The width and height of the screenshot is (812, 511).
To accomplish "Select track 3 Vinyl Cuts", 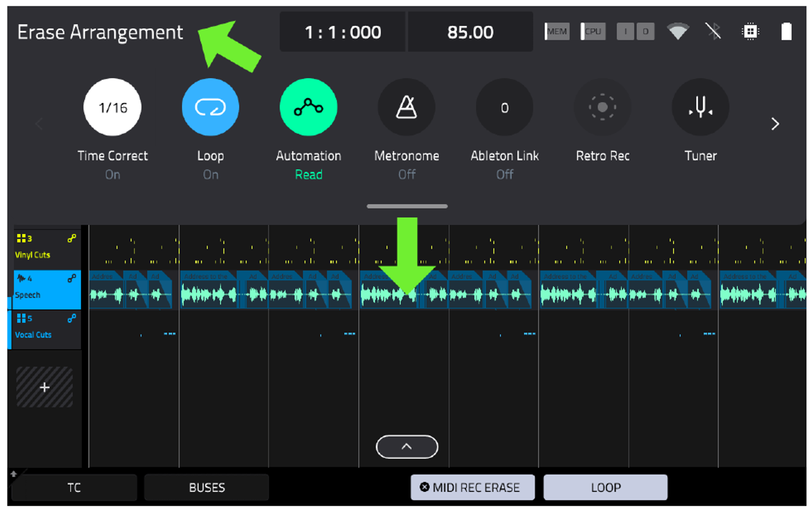I will pyautogui.click(x=47, y=249).
